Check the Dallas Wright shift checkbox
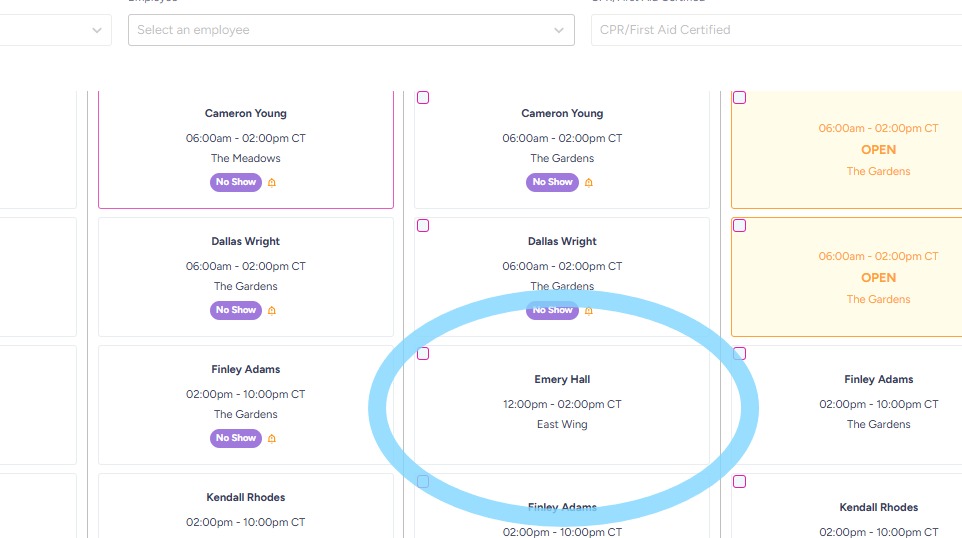Viewport: 962px width, 538px height. coord(423,226)
